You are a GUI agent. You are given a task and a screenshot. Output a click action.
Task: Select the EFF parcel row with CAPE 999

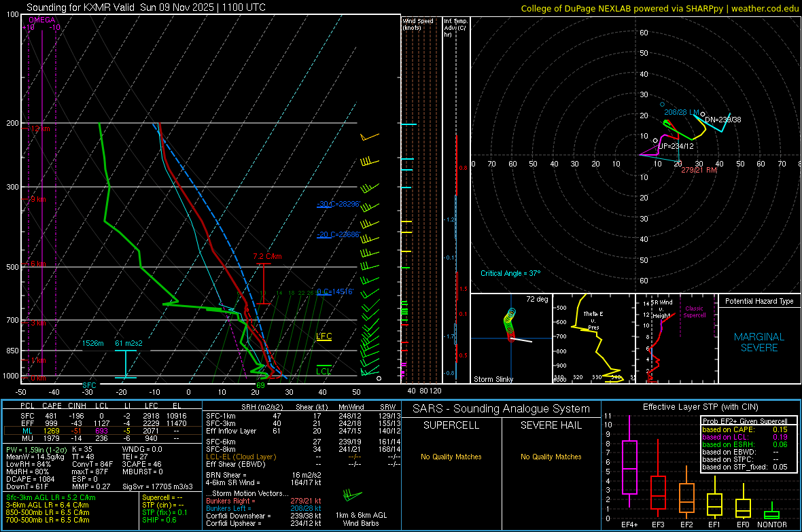[x=103, y=423]
